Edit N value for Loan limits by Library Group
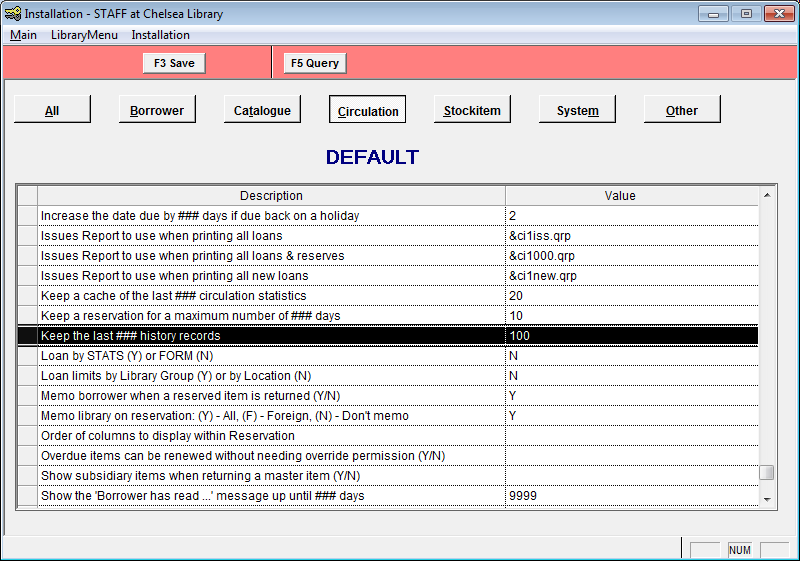The width and height of the screenshot is (800, 561). (x=632, y=376)
